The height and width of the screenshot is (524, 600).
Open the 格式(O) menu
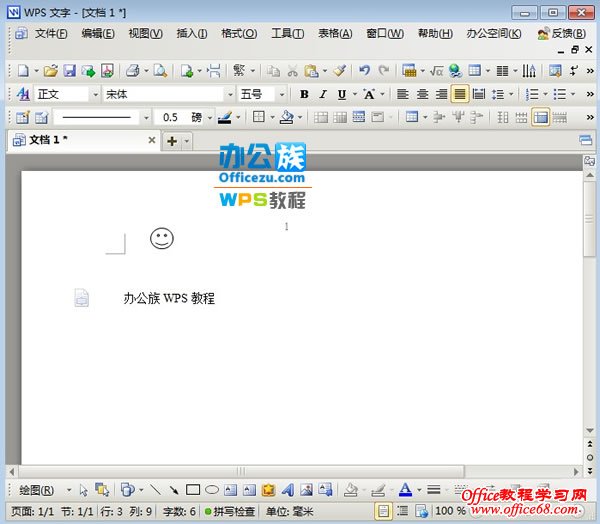[239, 34]
